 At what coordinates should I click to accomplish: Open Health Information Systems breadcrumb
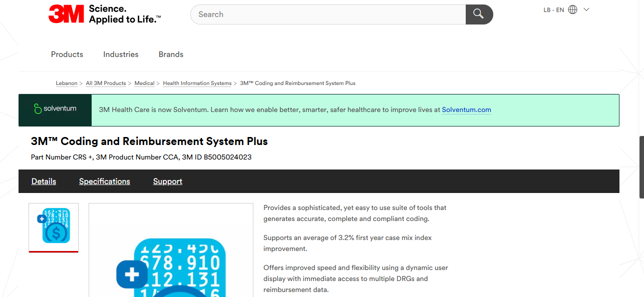(x=197, y=83)
